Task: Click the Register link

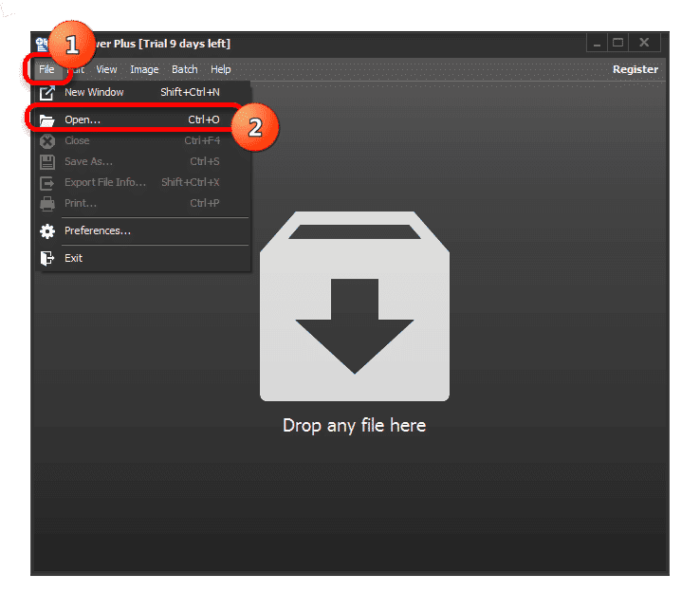Action: [x=635, y=69]
